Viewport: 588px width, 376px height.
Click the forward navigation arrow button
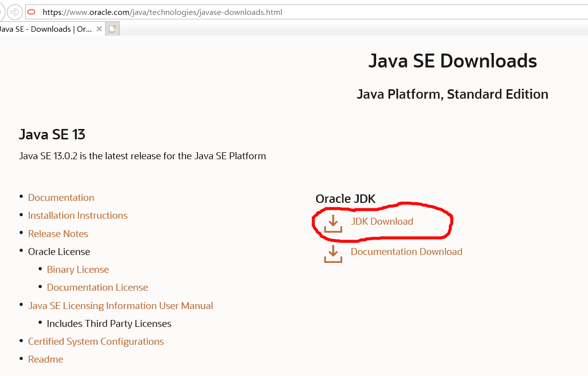coord(14,12)
